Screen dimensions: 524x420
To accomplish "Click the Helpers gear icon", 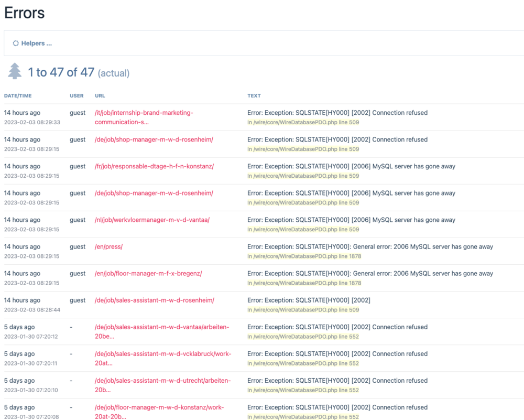I will pos(16,44).
